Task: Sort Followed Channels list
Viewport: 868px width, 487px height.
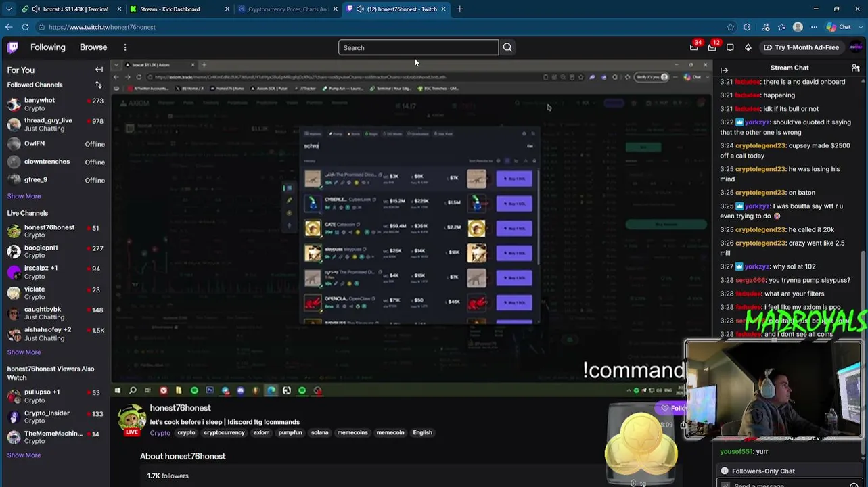Action: pyautogui.click(x=98, y=85)
